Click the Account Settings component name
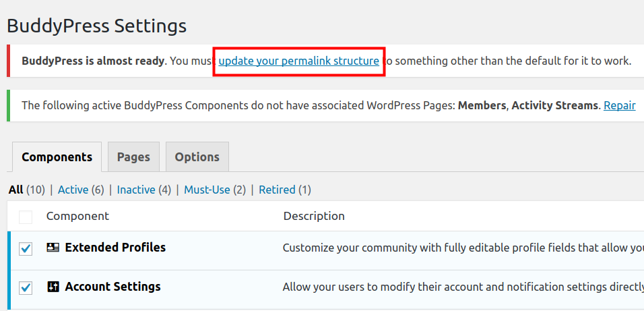This screenshot has width=644, height=311. pos(112,287)
